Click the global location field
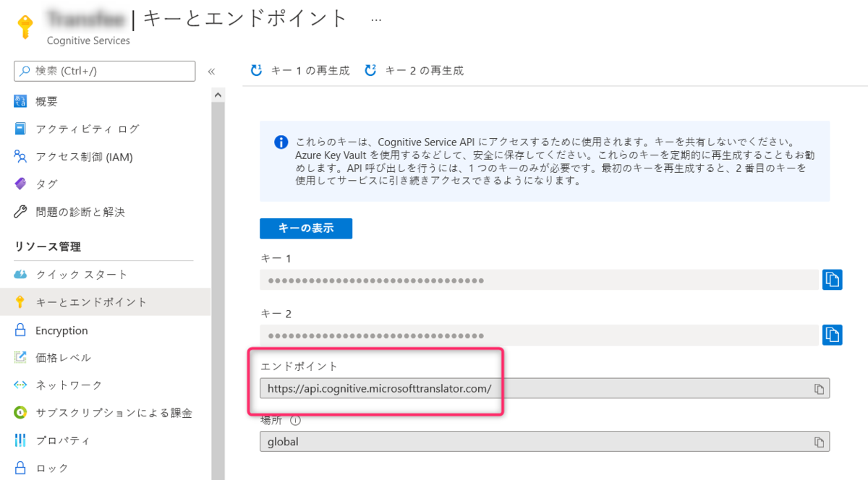 click(x=545, y=441)
